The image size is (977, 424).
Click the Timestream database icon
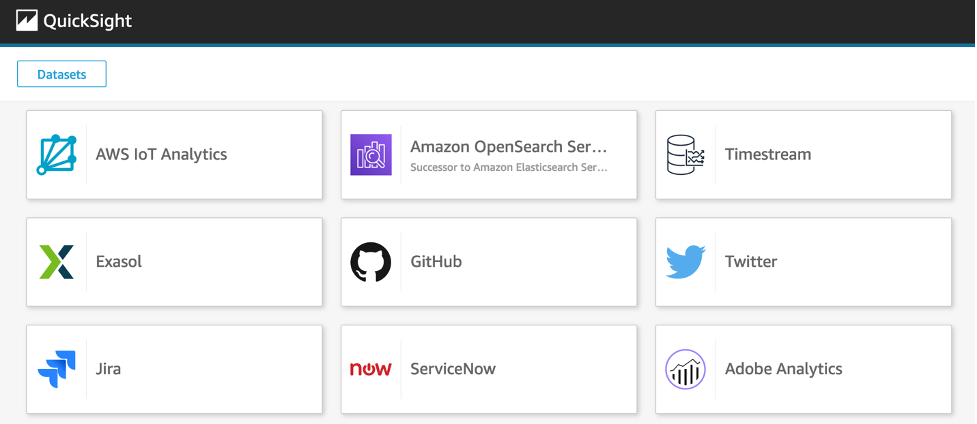tap(685, 155)
